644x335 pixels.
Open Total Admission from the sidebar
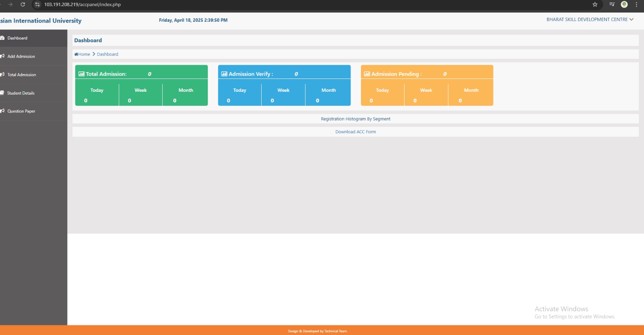33,74
